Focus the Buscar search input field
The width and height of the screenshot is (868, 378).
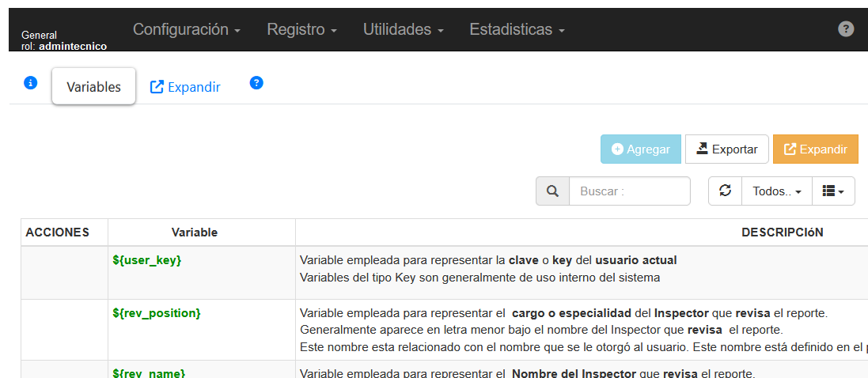pos(629,191)
